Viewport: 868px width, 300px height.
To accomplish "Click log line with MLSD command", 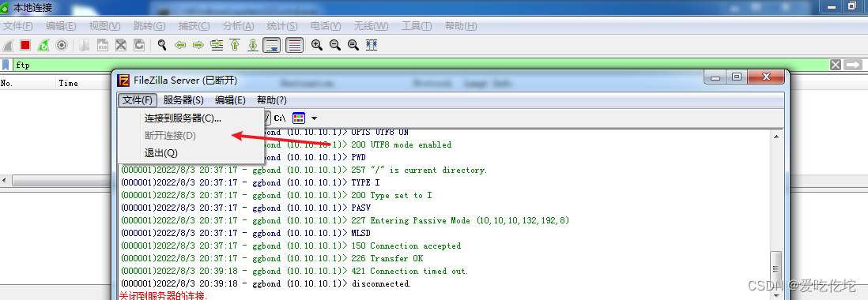I will (246, 233).
